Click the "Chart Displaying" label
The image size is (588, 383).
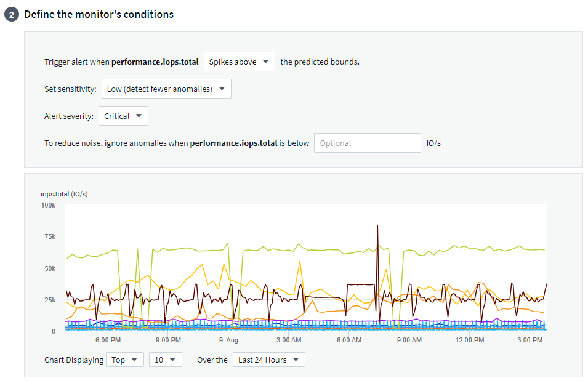click(x=73, y=360)
